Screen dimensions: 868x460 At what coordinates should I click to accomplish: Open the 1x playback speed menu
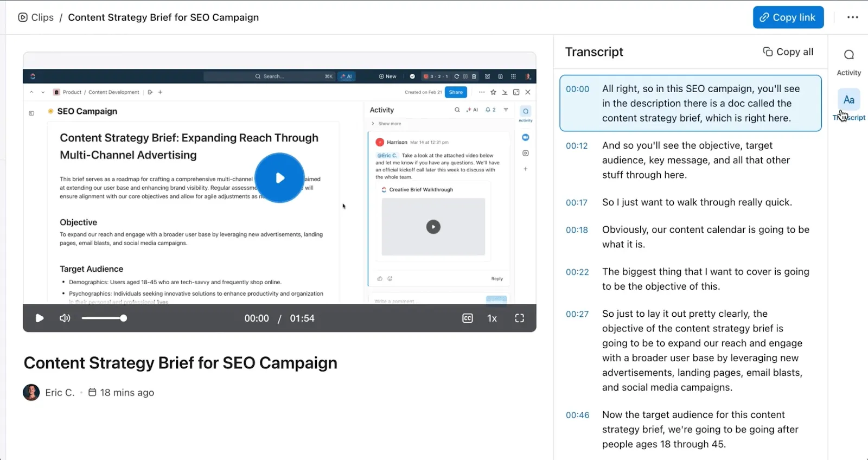(x=492, y=318)
